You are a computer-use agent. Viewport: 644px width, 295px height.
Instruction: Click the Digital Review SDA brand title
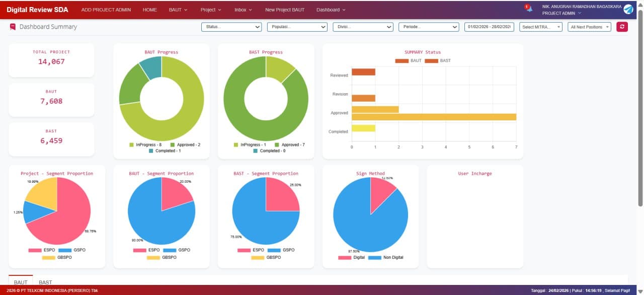[x=37, y=10]
